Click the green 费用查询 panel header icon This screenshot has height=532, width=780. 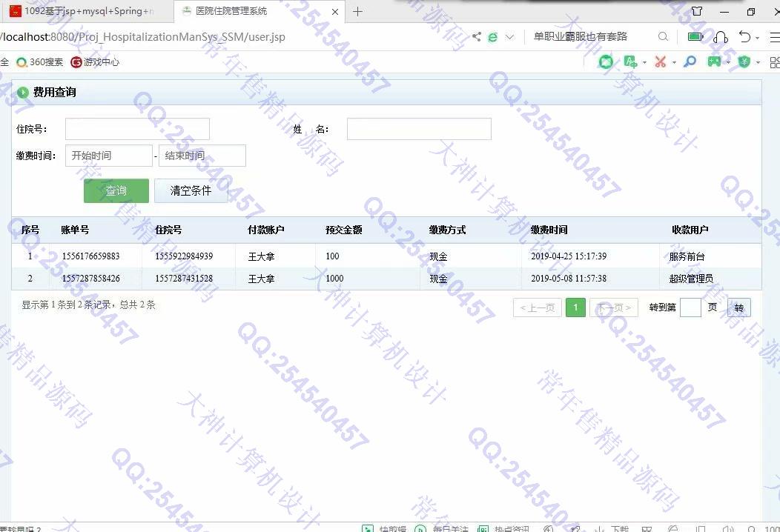pyautogui.click(x=23, y=93)
